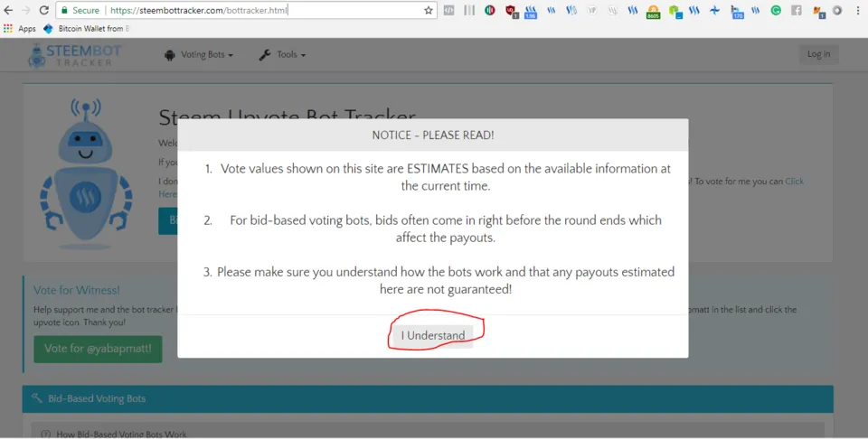868x439 pixels.
Task: Reload the page with the refresh icon
Action: click(x=43, y=10)
